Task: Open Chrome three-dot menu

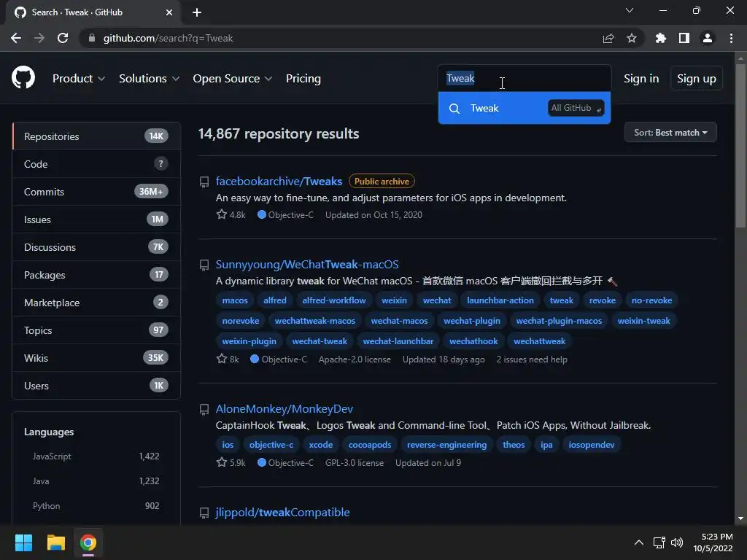Action: coord(731,38)
